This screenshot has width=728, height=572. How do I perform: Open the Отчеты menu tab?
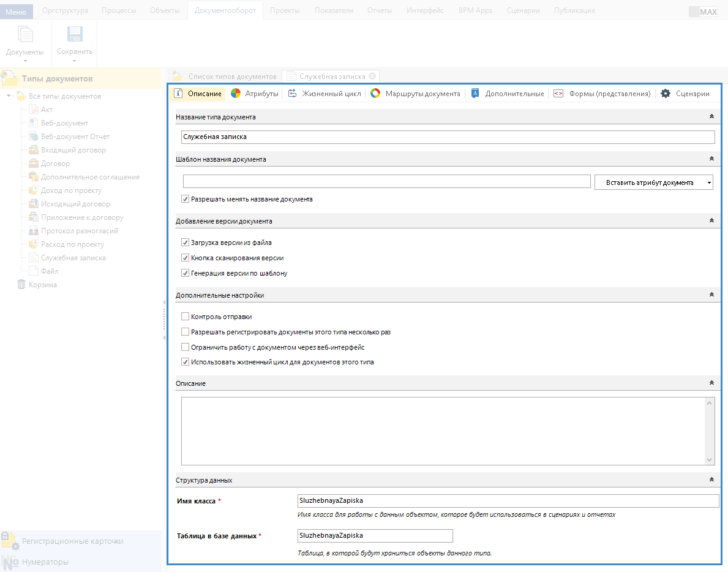point(379,10)
